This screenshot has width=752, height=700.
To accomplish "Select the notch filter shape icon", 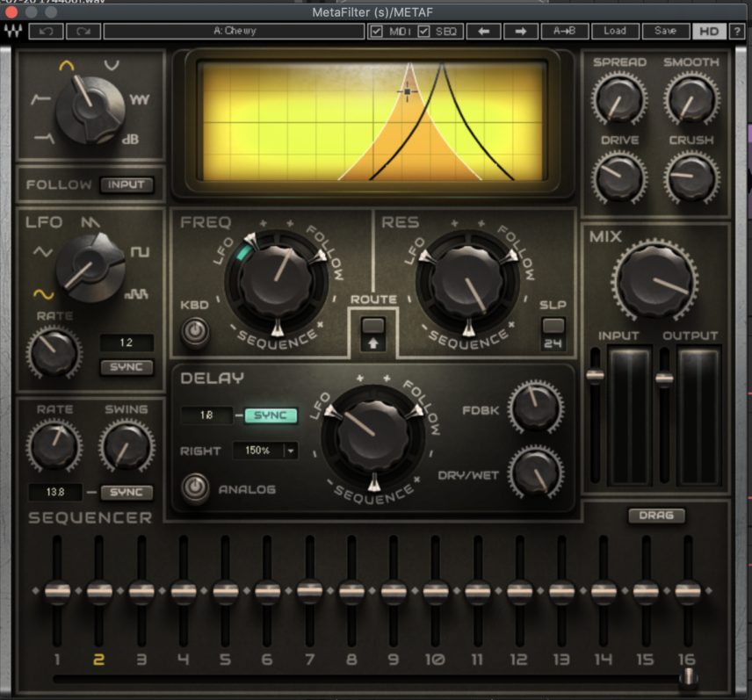I will point(112,65).
